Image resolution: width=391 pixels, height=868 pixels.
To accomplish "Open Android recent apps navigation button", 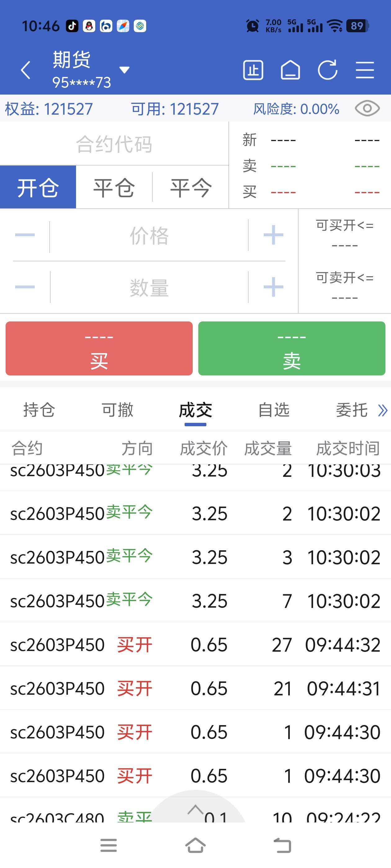I will (x=108, y=845).
